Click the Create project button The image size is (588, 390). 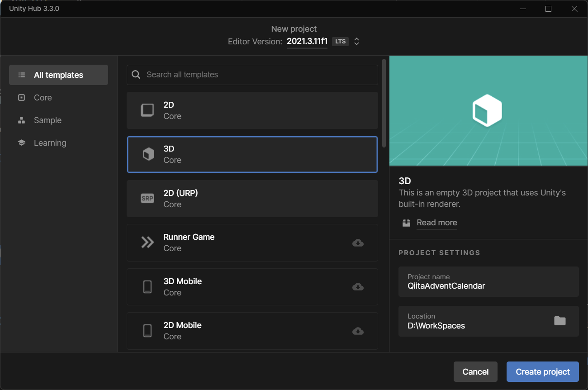click(x=543, y=372)
